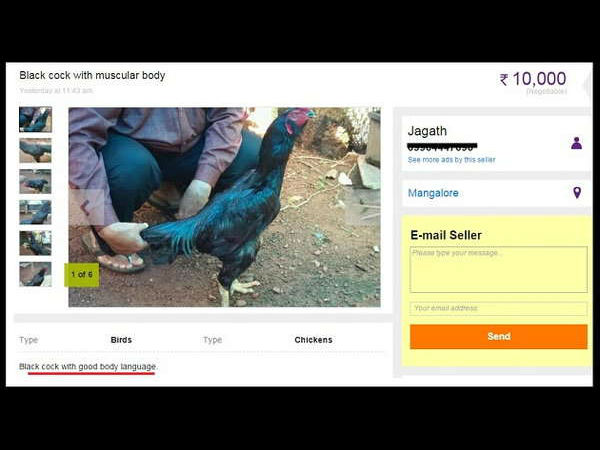Click the Chickens type value
Image resolution: width=600 pixels, height=450 pixels.
click(x=313, y=340)
